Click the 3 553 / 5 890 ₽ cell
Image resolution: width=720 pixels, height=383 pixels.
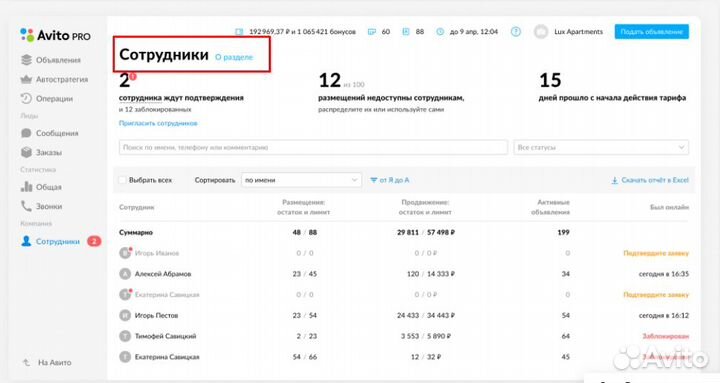[x=426, y=336]
